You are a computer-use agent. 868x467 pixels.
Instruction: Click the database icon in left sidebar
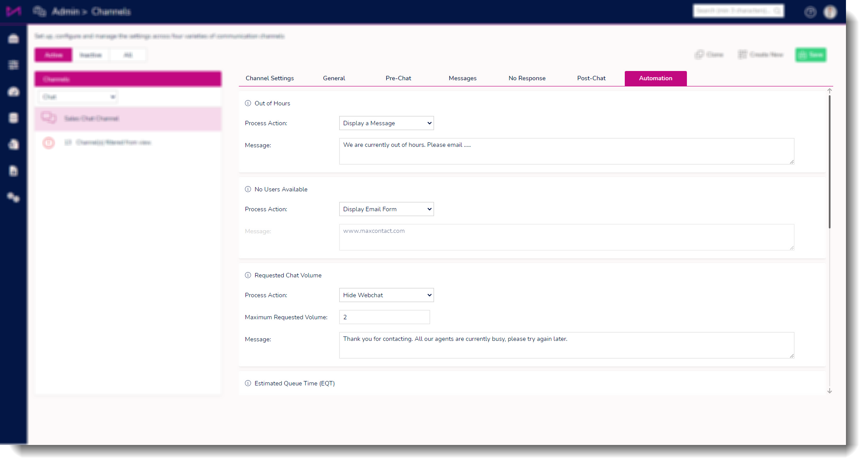click(14, 118)
